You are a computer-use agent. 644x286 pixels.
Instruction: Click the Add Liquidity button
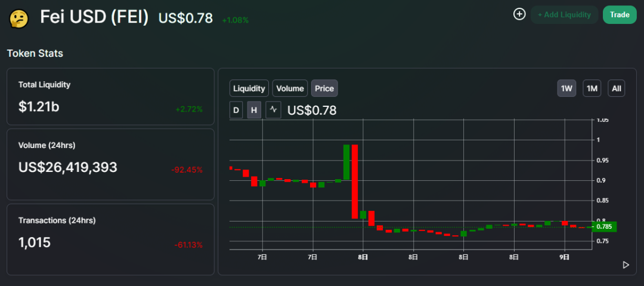[x=564, y=15]
